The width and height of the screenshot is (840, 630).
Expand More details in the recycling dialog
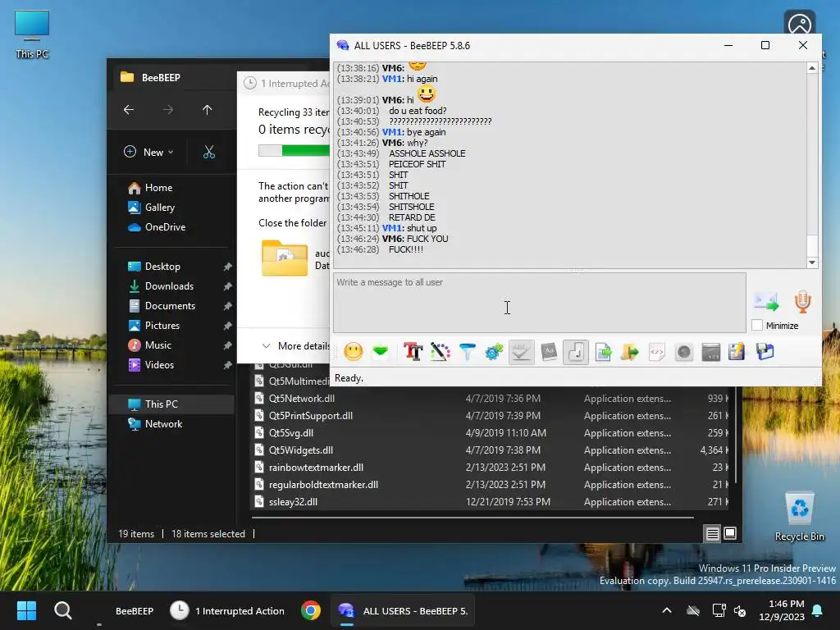(297, 346)
